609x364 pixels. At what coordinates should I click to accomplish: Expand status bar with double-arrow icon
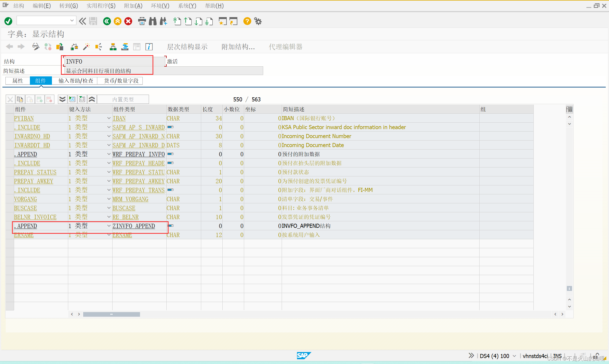click(471, 356)
